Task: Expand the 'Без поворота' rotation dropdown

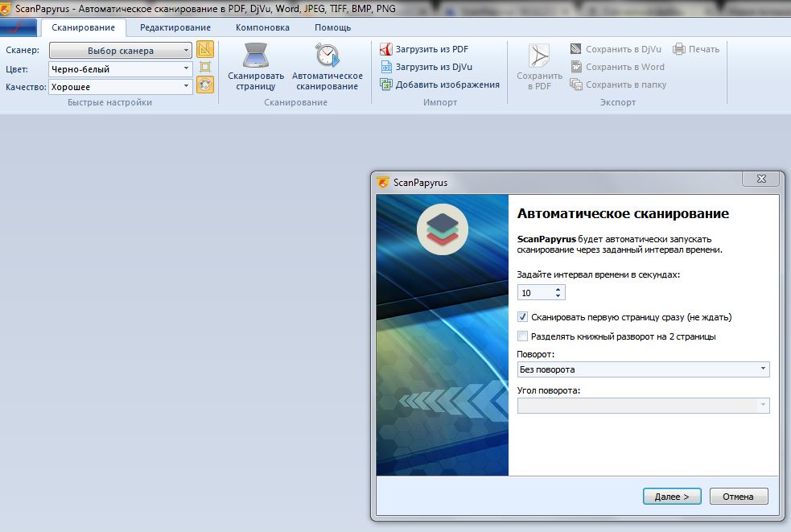Action: [x=643, y=369]
